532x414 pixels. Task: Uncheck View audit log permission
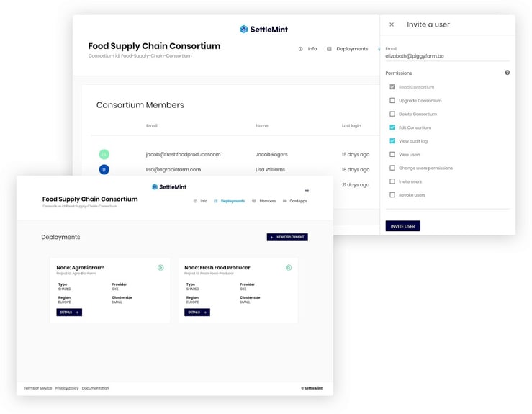(x=392, y=141)
